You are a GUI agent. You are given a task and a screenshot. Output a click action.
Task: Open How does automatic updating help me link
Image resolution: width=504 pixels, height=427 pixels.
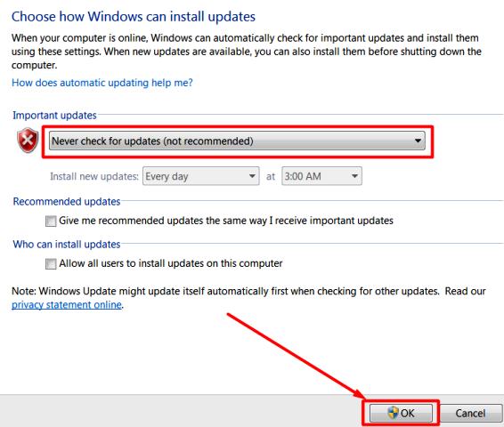point(102,83)
